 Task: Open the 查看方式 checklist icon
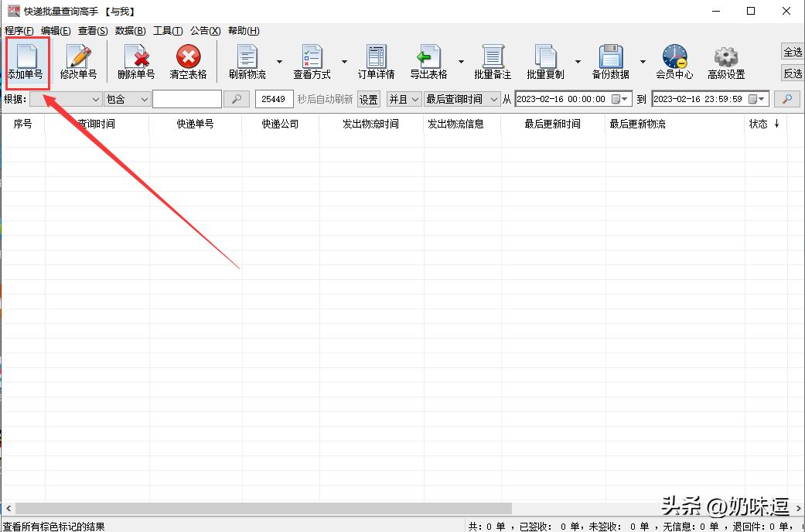(312, 62)
